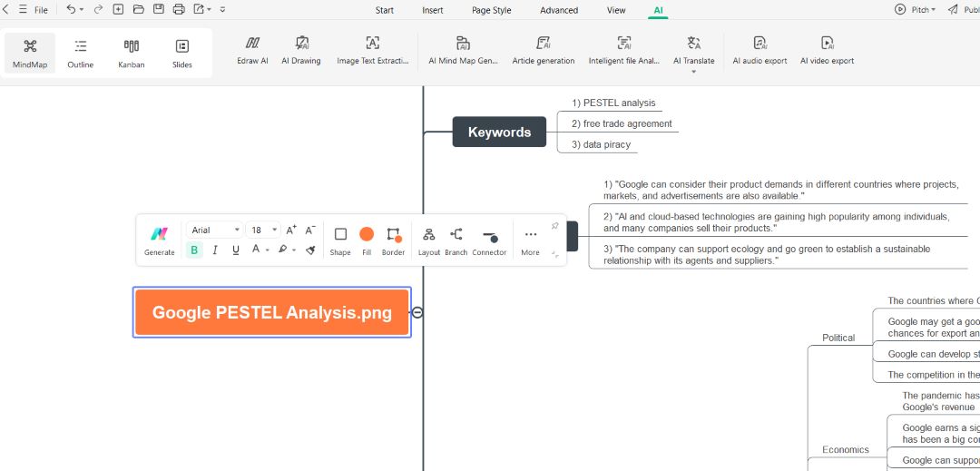Collapse the floating toolbar with corner icon
This screenshot has height=471, width=980.
point(555,254)
